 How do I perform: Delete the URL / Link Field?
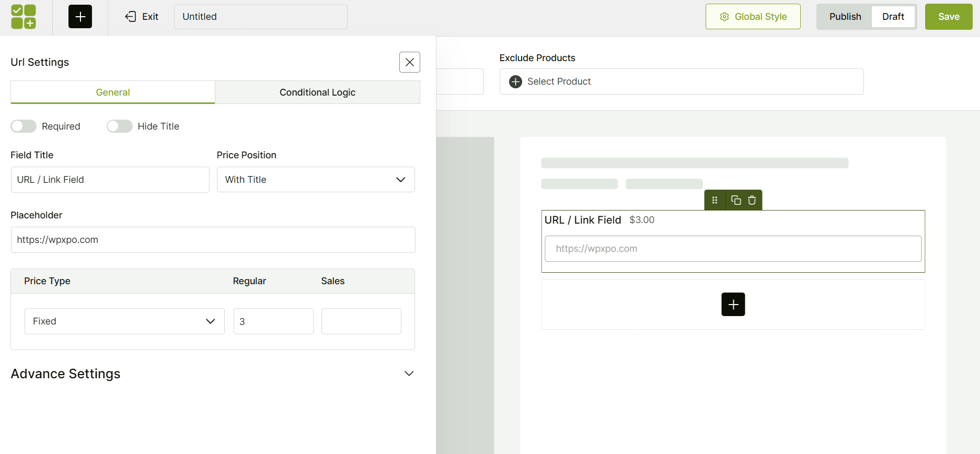(x=752, y=200)
